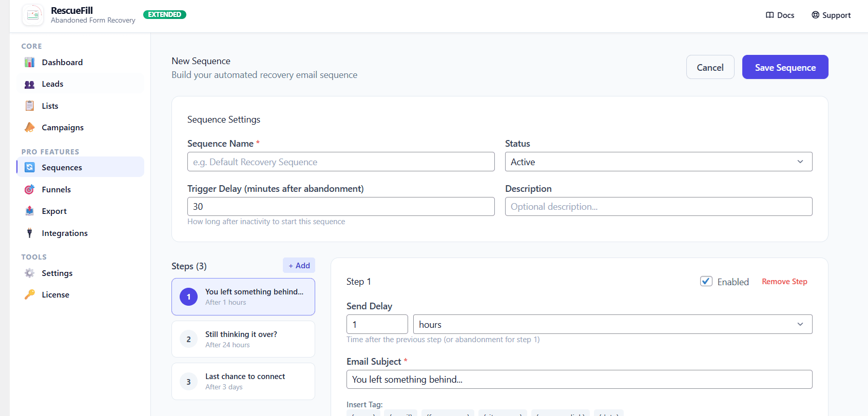This screenshot has height=416, width=868.
Task: Navigate to Lists page
Action: tap(81, 106)
